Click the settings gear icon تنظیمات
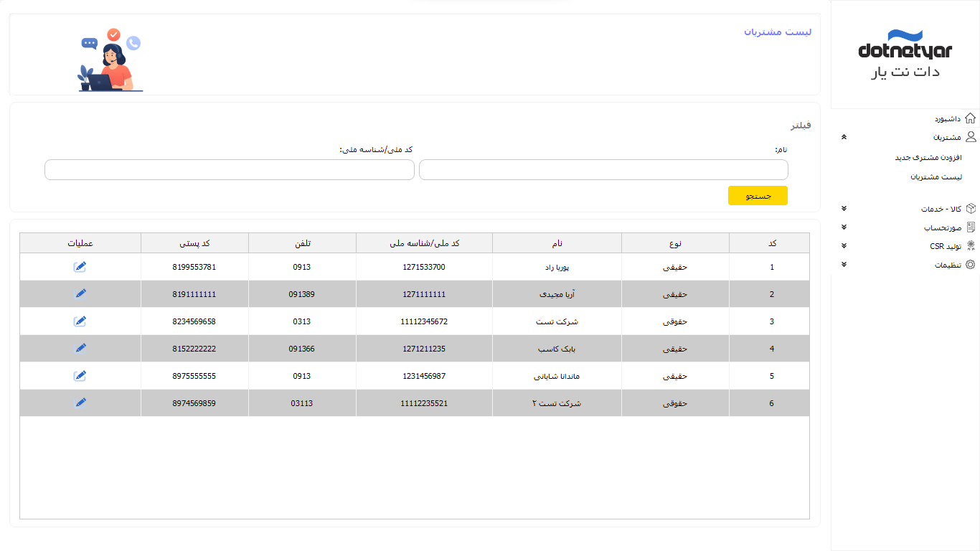 (x=970, y=265)
